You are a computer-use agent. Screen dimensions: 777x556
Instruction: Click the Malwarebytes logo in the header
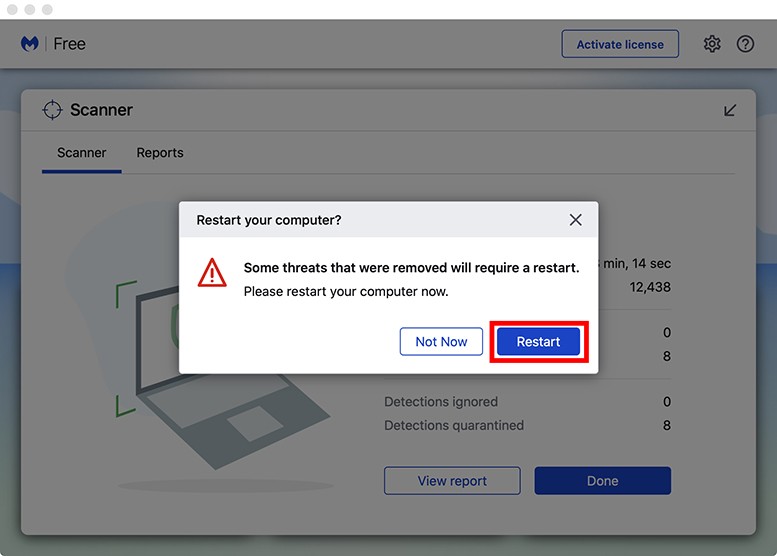tap(30, 44)
